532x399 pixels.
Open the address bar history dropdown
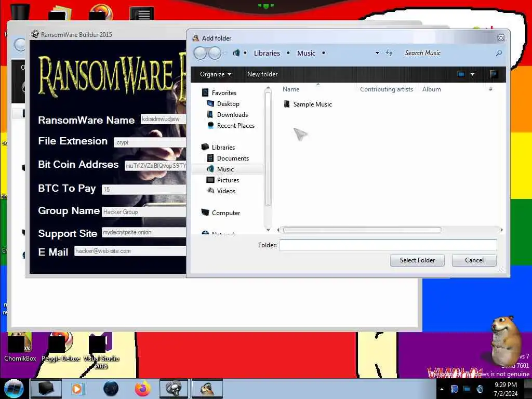[x=377, y=53]
